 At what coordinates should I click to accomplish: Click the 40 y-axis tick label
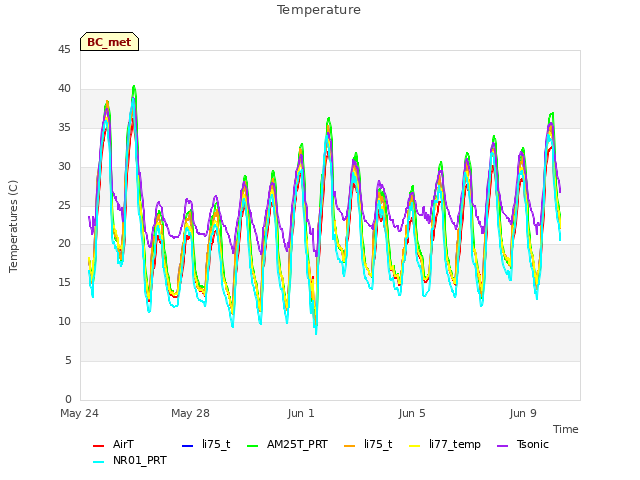(64, 89)
